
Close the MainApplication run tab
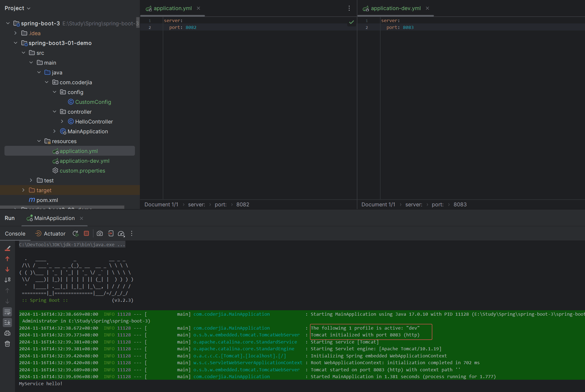pos(82,218)
